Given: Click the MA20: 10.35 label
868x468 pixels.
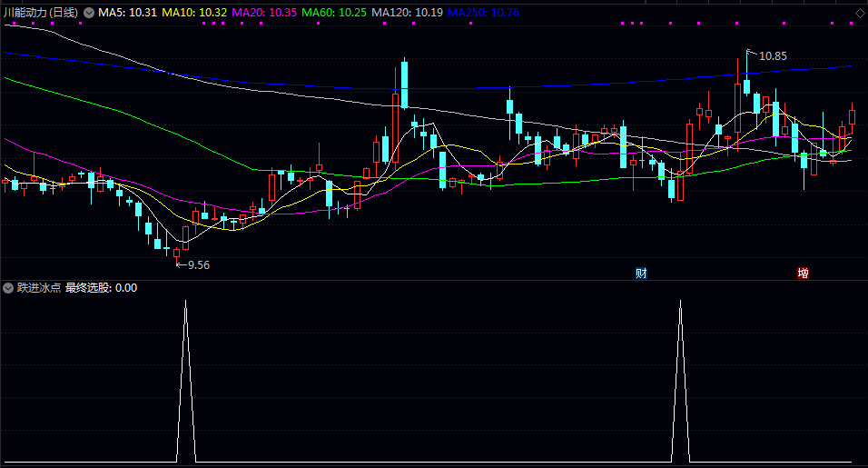Looking at the screenshot, I should click(x=264, y=12).
